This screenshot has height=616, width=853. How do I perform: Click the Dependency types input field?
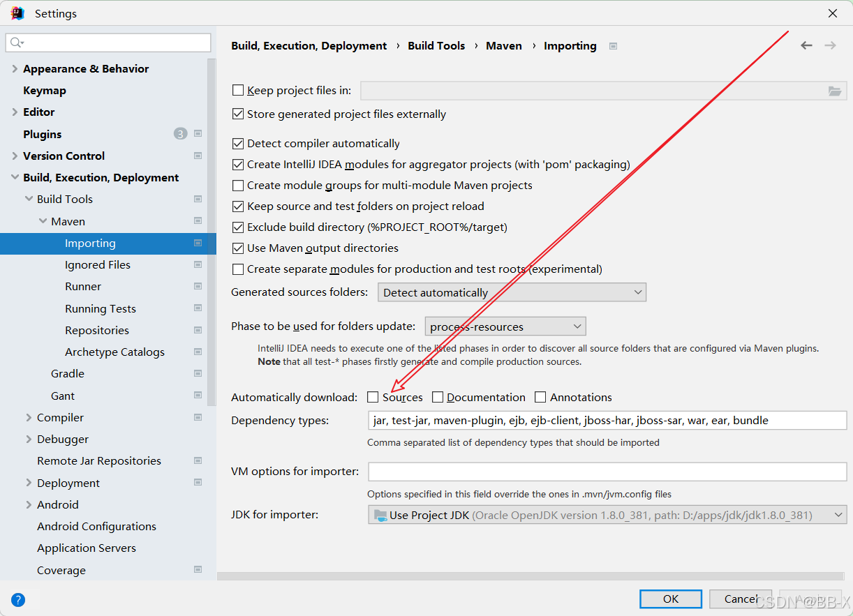pyautogui.click(x=607, y=420)
